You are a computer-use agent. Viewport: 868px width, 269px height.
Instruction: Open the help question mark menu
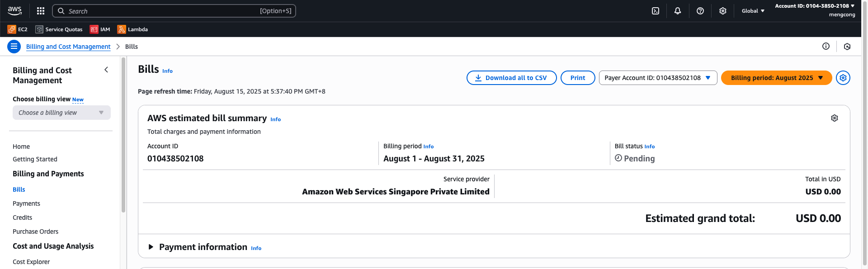(x=700, y=11)
